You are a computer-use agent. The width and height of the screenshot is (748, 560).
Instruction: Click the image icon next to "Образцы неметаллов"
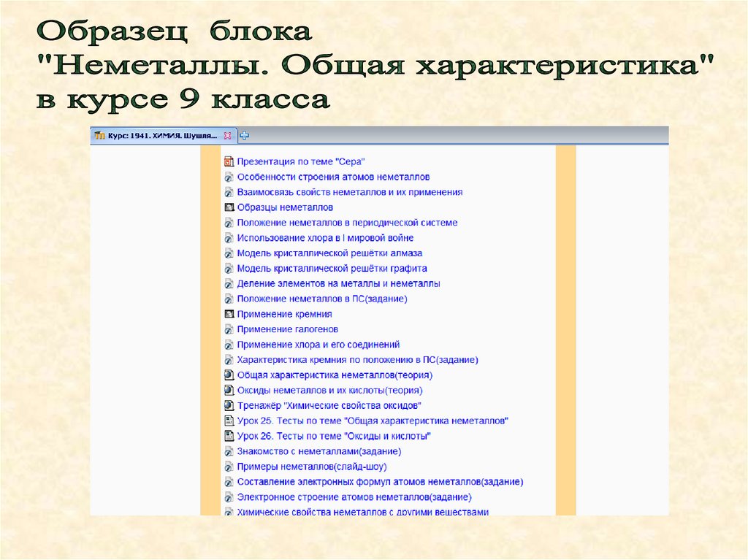[229, 207]
